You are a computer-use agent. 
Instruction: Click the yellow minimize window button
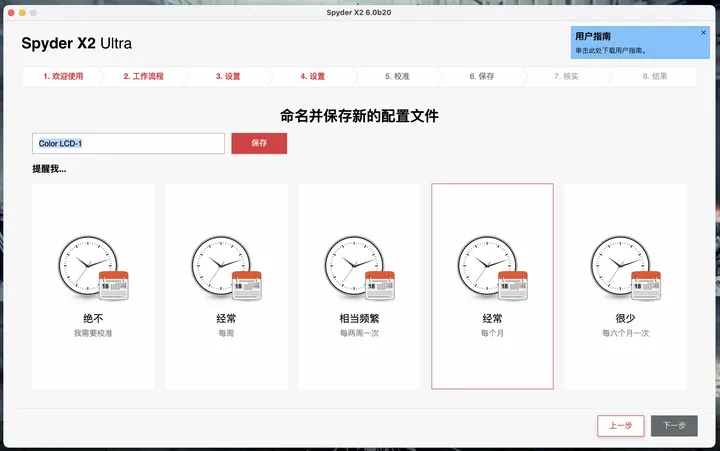[x=22, y=12]
